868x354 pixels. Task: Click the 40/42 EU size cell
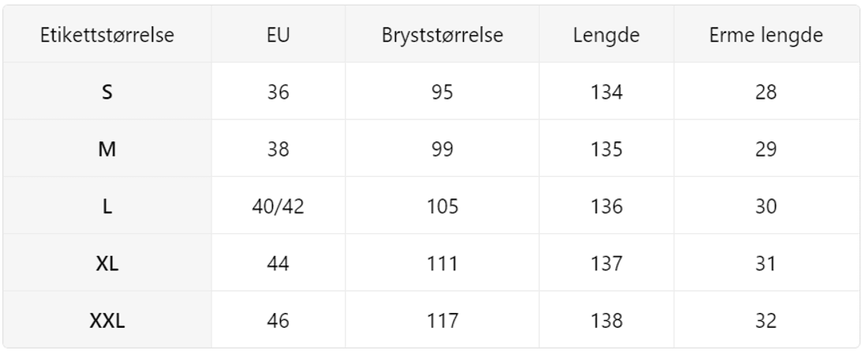(278, 206)
